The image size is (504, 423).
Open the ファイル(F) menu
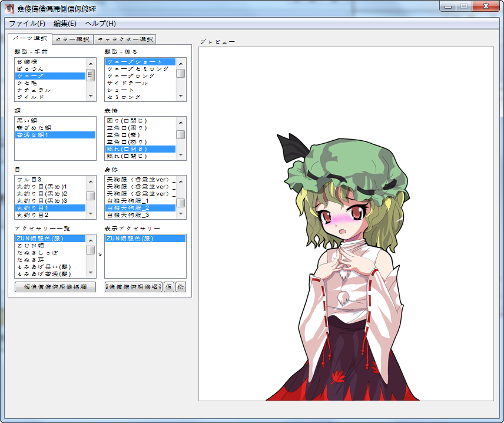[27, 24]
